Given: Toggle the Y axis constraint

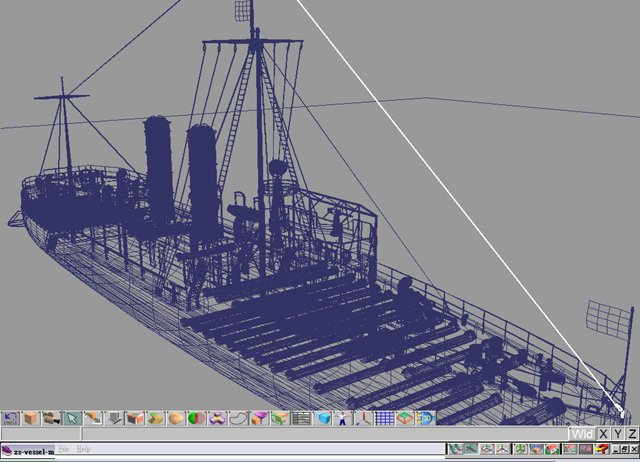Looking at the screenshot, I should tap(618, 434).
